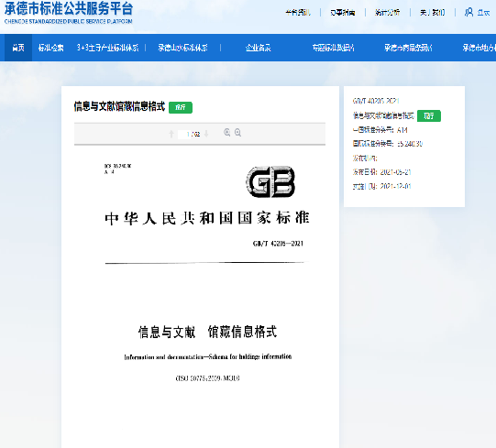496x448 pixels.
Task: Click 发布日期 2021-05-21 row
Action: click(x=381, y=172)
